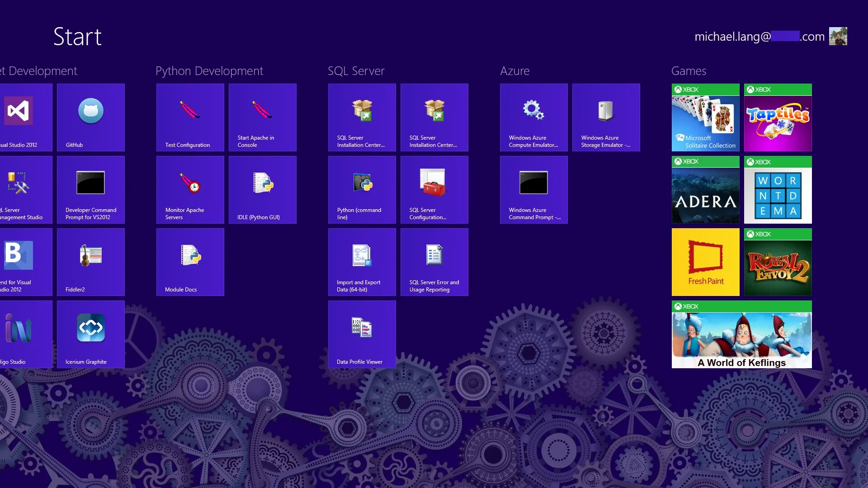This screenshot has height=488, width=868.
Task: Open Import and Export Data (64-bit)
Action: (x=362, y=262)
